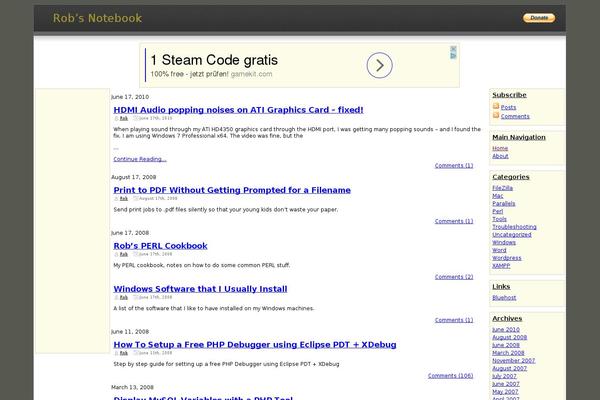600x400 pixels.
Task: Open Print to PDF Without Getting Prompted post
Action: 232,190
